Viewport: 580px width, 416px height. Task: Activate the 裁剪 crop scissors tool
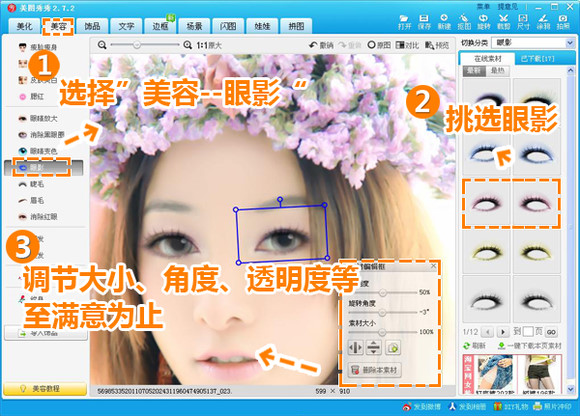[x=503, y=22]
